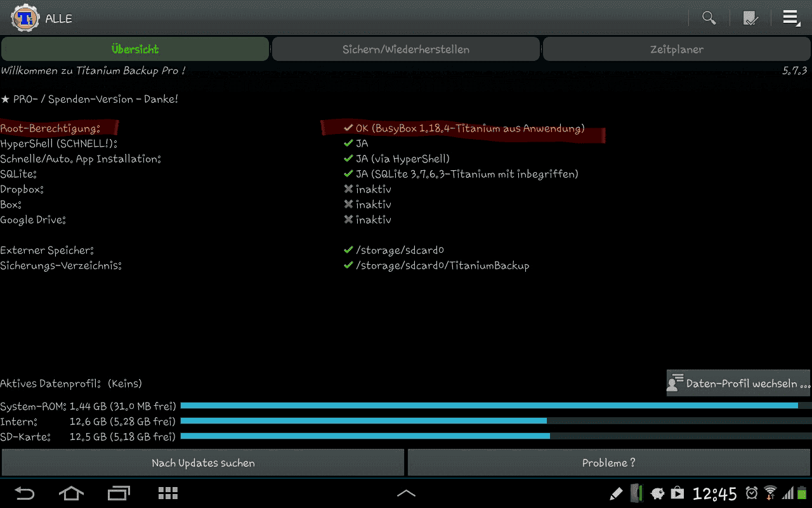812x508 pixels.
Task: Click the Daten-Profil person icon
Action: coord(675,383)
